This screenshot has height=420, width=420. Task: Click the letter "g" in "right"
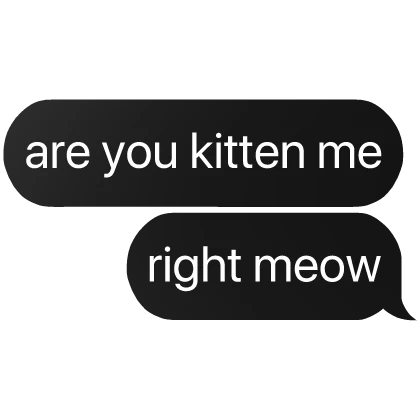[x=183, y=273]
